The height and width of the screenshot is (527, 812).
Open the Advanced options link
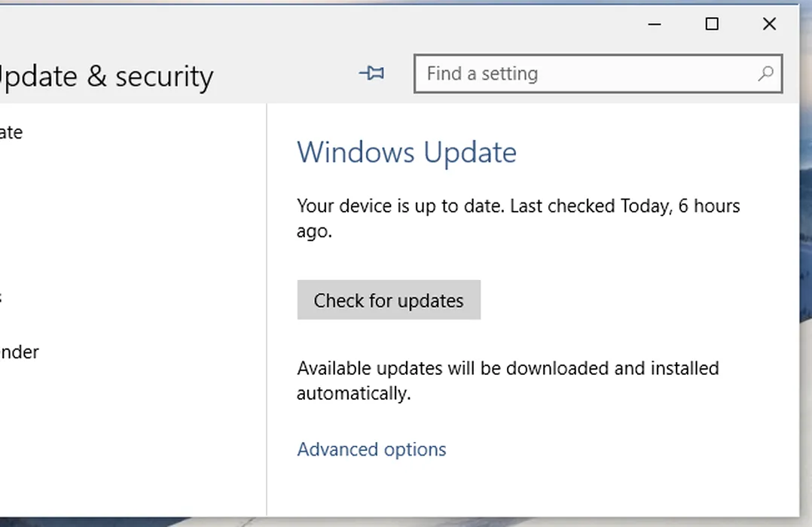371,449
